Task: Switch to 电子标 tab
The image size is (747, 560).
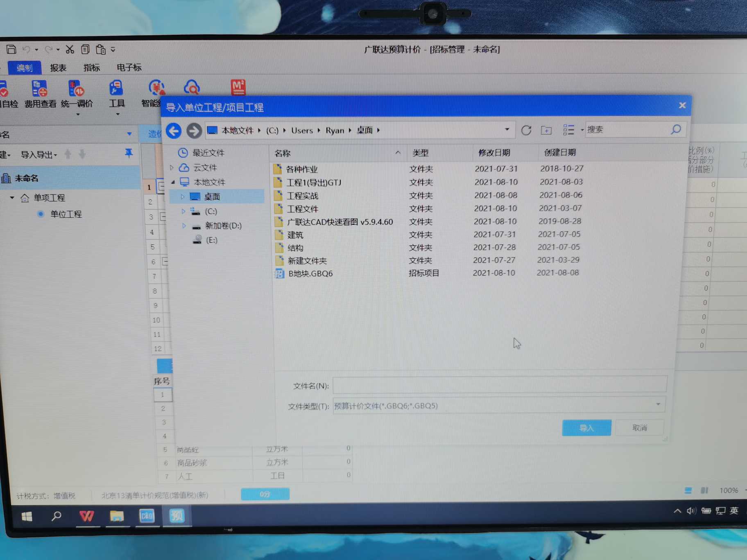Action: coord(129,68)
